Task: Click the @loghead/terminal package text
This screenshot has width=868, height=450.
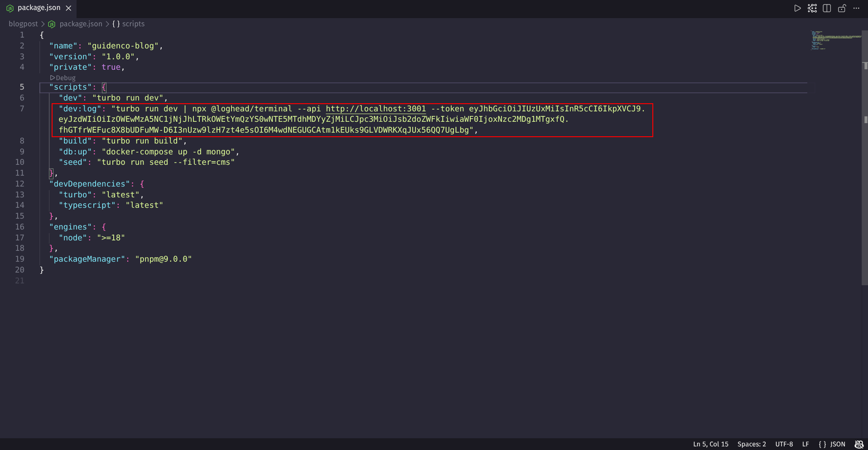Action: click(x=251, y=109)
